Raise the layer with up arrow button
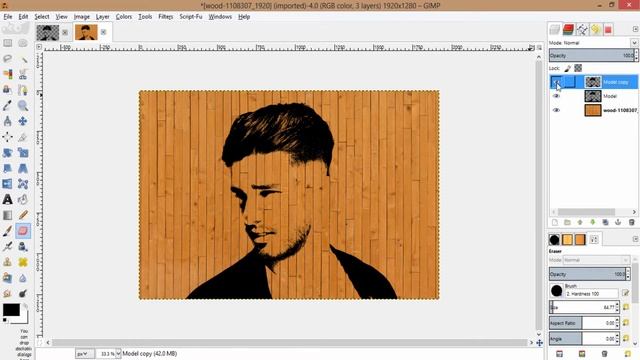 [580, 222]
